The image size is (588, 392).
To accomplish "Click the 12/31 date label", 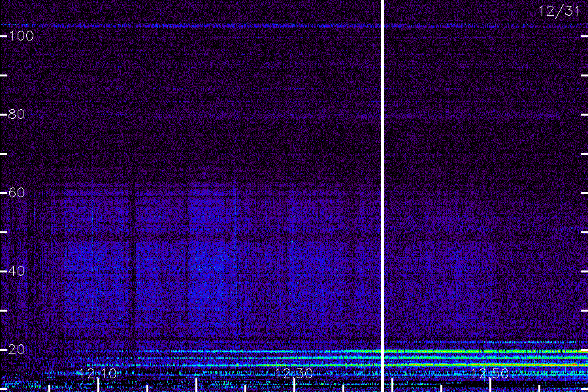I will pos(559,11).
